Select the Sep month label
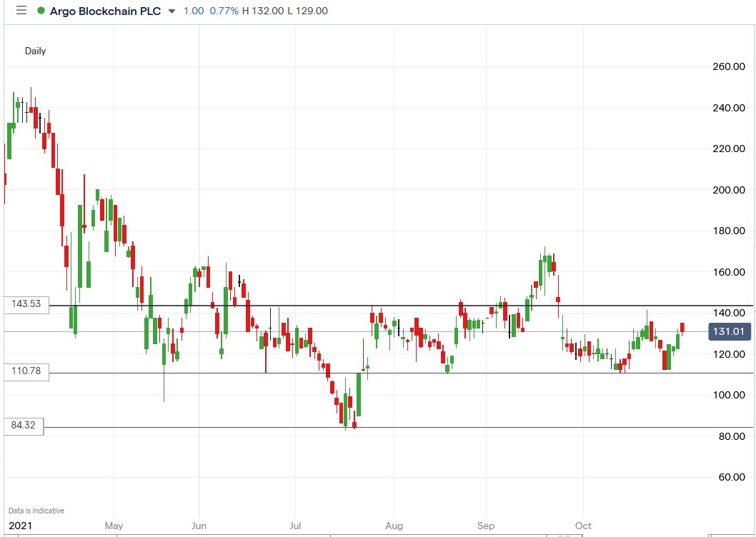This screenshot has width=756, height=537. 485,525
